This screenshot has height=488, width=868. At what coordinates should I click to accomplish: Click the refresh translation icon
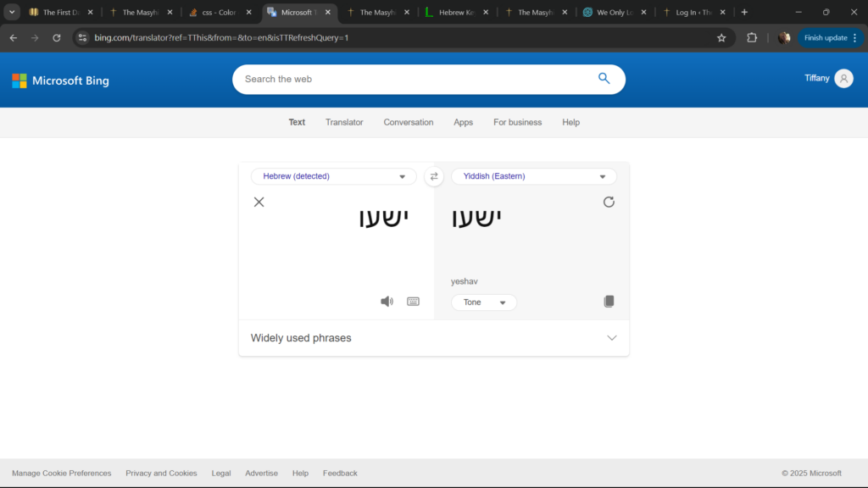[x=609, y=202]
